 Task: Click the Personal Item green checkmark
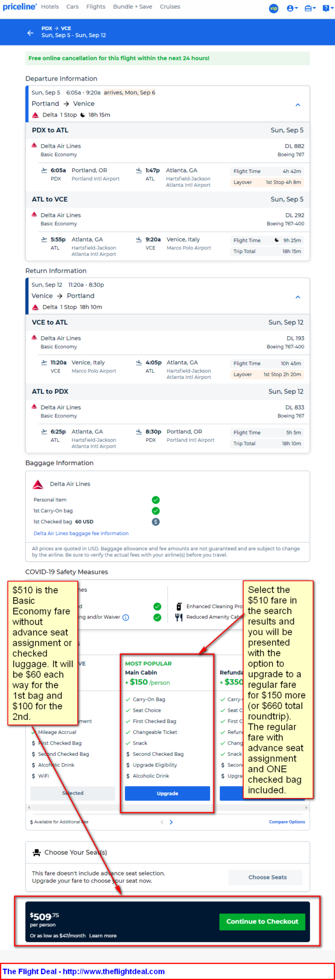click(x=155, y=500)
